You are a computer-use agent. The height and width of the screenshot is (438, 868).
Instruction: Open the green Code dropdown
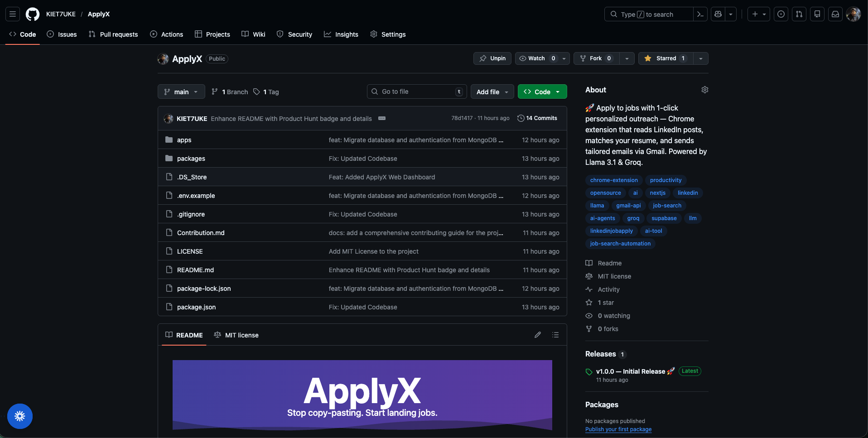(542, 91)
